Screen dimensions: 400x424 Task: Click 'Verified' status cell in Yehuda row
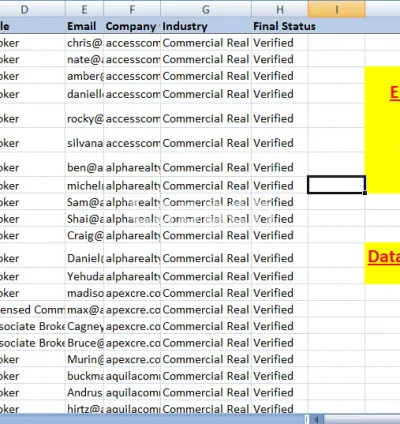point(280,276)
